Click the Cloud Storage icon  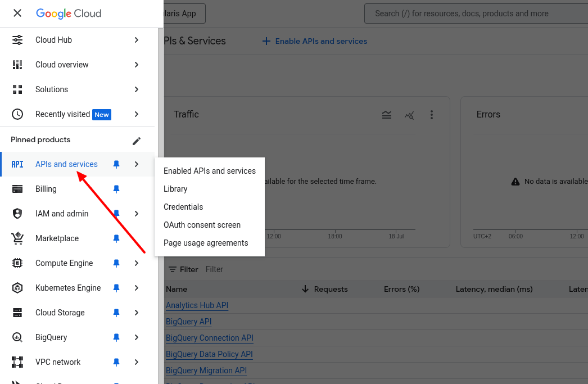17,313
